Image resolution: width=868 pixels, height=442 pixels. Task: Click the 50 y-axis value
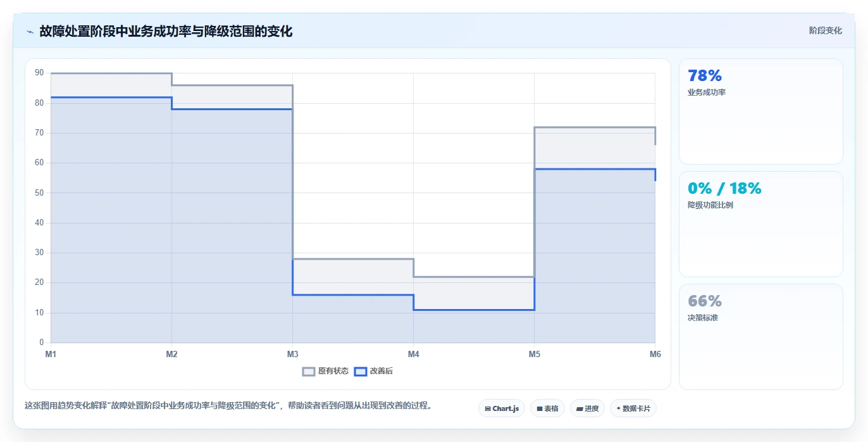[39, 193]
